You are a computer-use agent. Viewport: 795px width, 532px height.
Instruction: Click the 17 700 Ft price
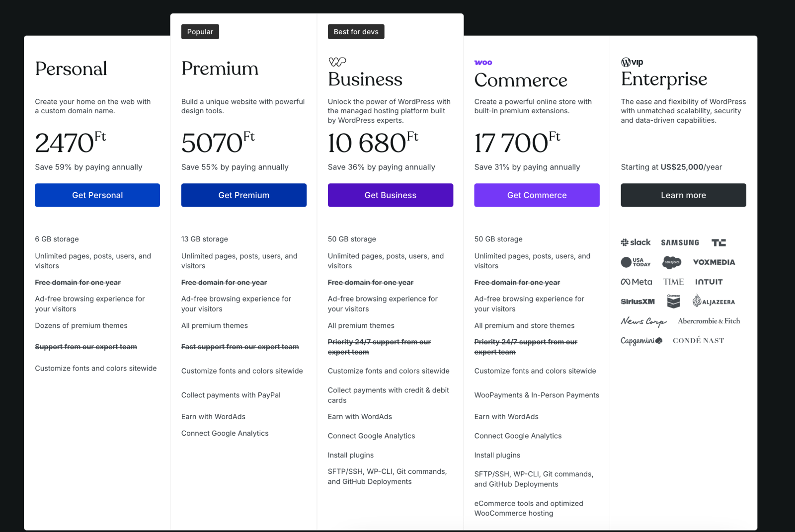click(517, 143)
